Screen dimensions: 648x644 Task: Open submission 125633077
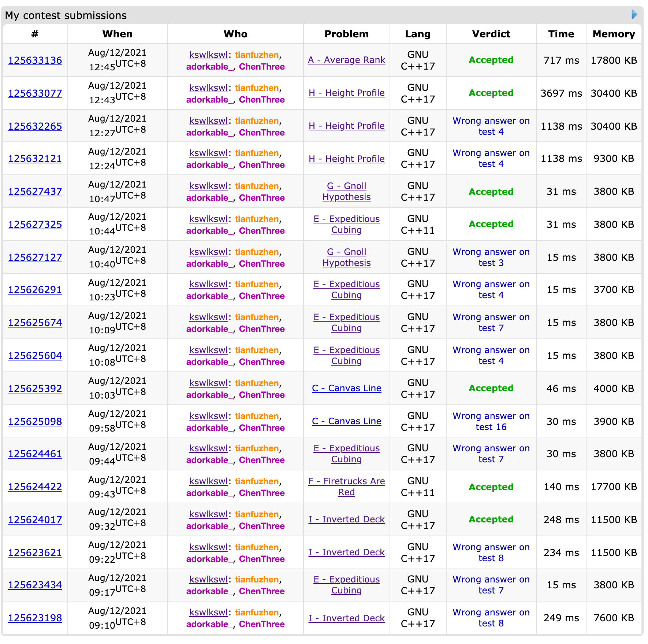click(35, 93)
